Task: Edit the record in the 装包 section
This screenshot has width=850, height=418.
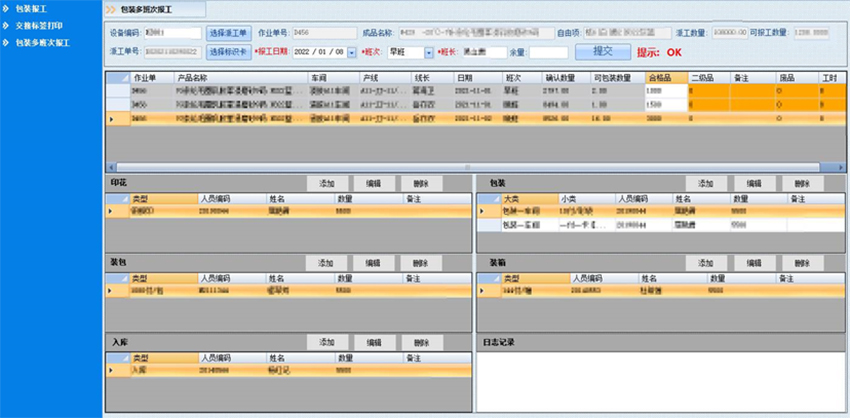Action: coord(374,263)
